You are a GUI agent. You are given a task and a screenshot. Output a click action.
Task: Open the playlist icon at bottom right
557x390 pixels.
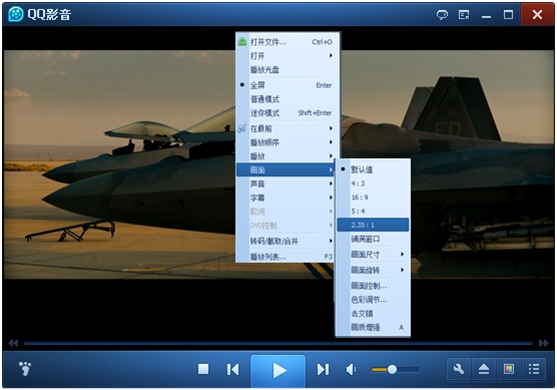coord(534,369)
